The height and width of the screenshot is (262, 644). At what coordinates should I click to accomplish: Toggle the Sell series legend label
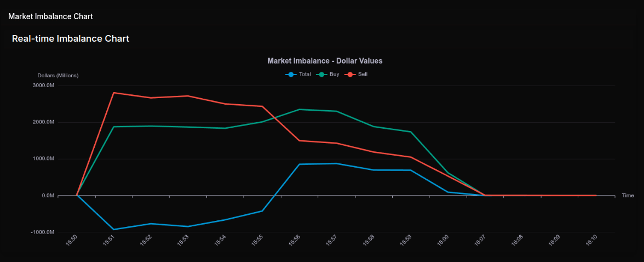[363, 74]
